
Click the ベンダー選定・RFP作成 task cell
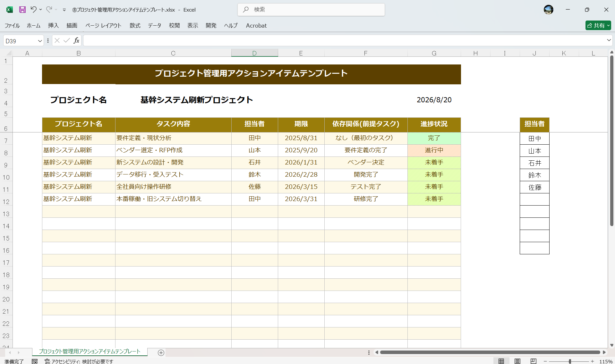(x=173, y=150)
